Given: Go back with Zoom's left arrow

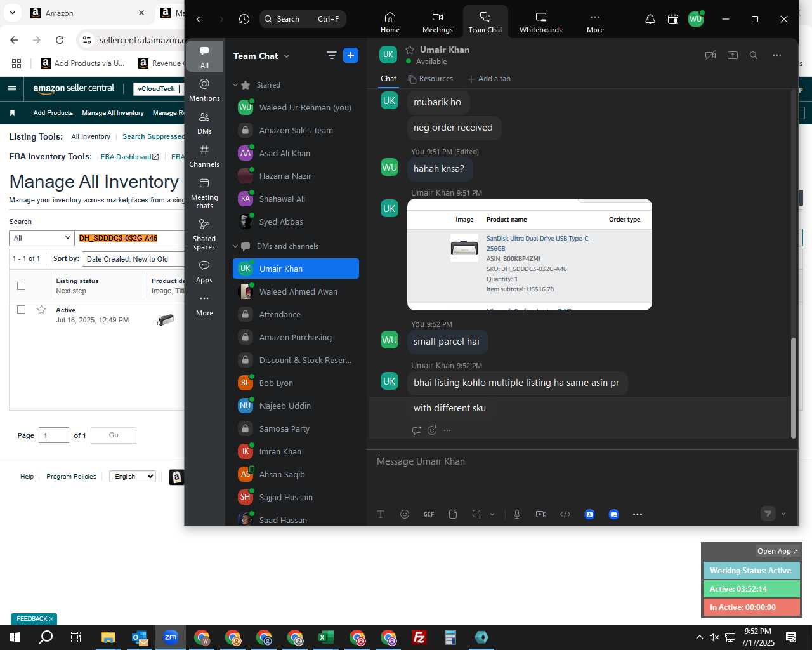Looking at the screenshot, I should point(199,19).
